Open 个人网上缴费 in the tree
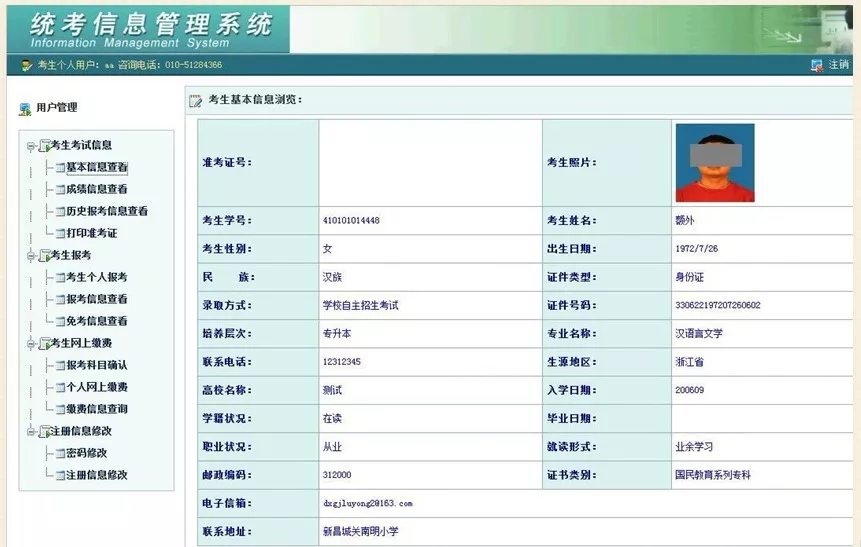This screenshot has width=861, height=547. 97,387
